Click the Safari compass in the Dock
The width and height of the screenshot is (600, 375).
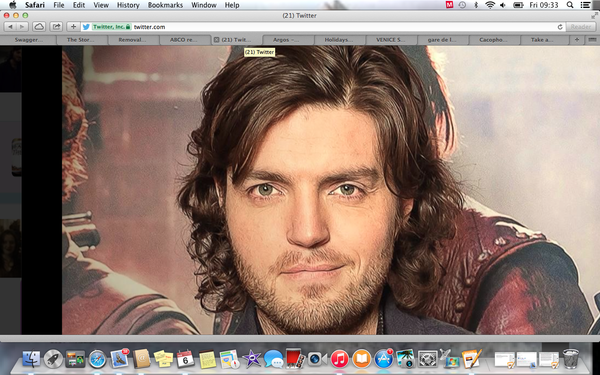97,359
